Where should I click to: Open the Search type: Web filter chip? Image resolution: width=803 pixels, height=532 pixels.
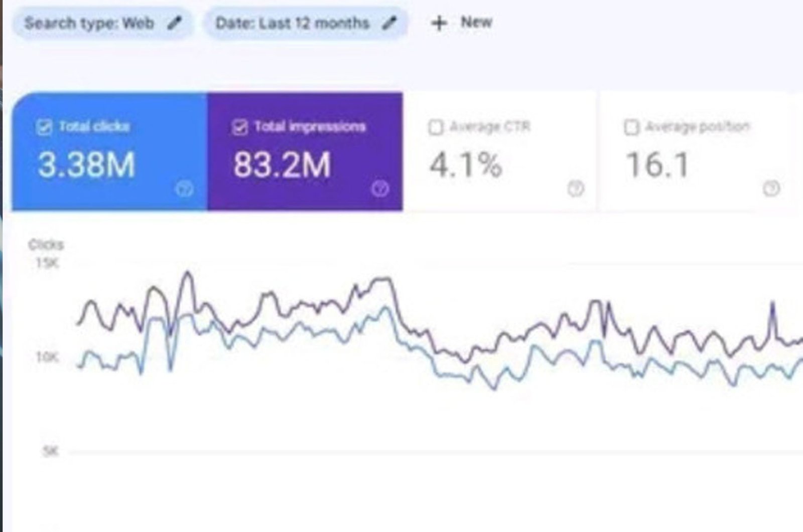click(89, 23)
